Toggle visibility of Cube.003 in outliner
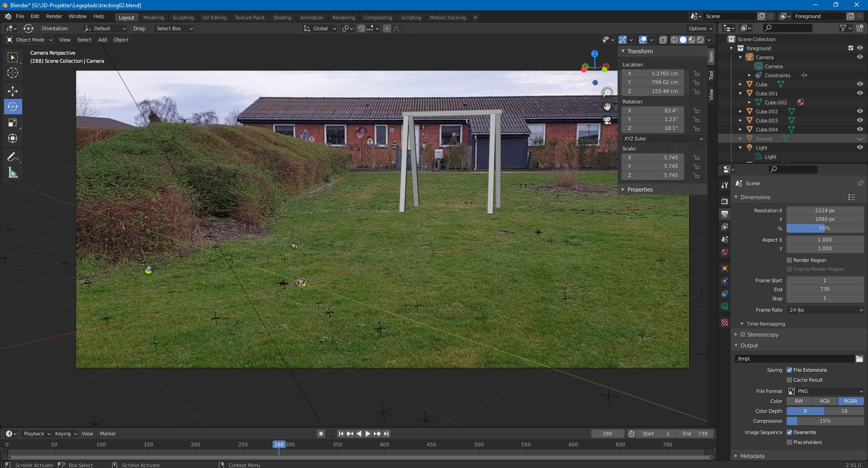Viewport: 868px width, 468px height. [x=860, y=120]
